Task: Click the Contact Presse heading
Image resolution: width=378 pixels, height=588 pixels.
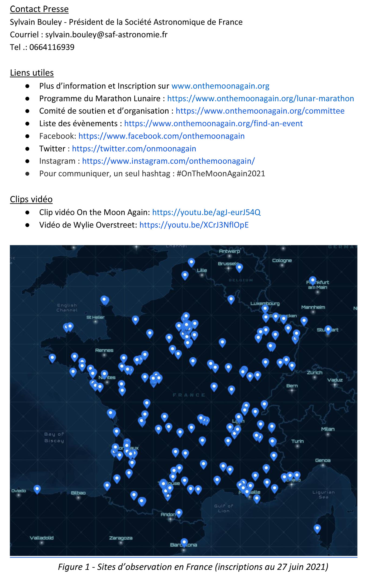Action: [39, 9]
